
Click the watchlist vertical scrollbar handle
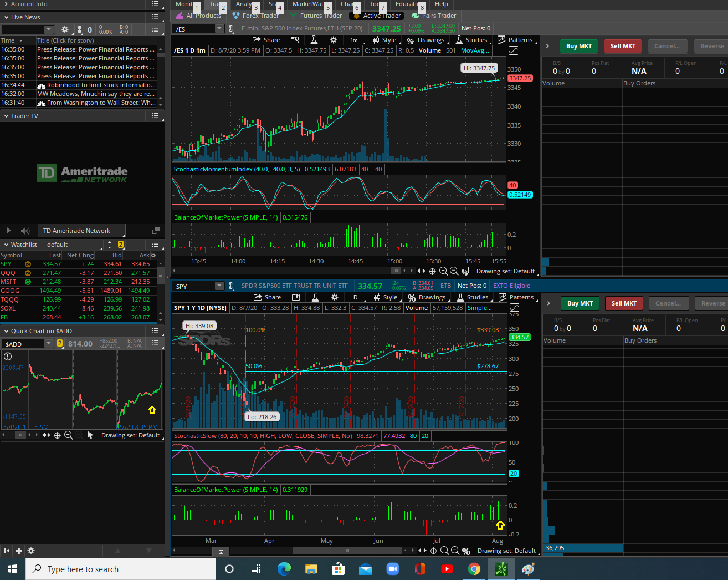coord(161,276)
